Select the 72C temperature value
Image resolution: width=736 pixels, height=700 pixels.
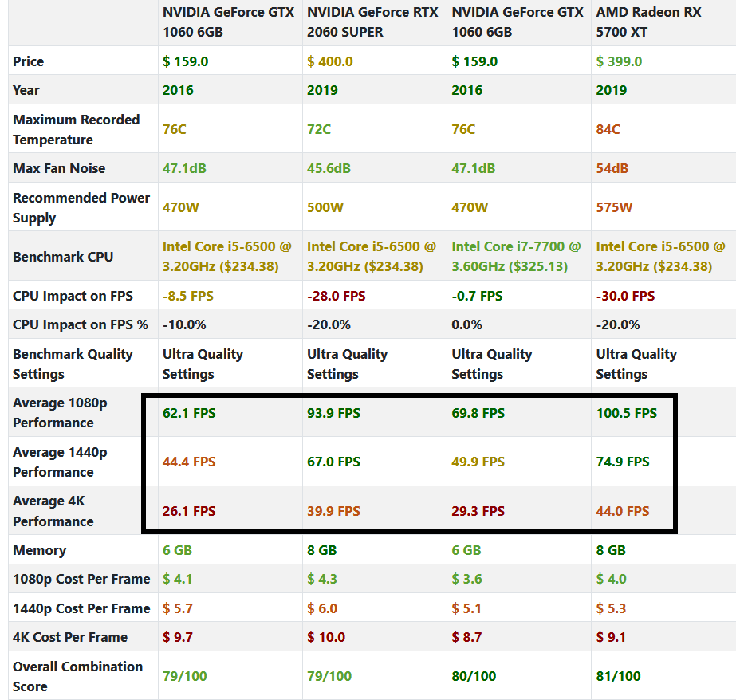(319, 129)
